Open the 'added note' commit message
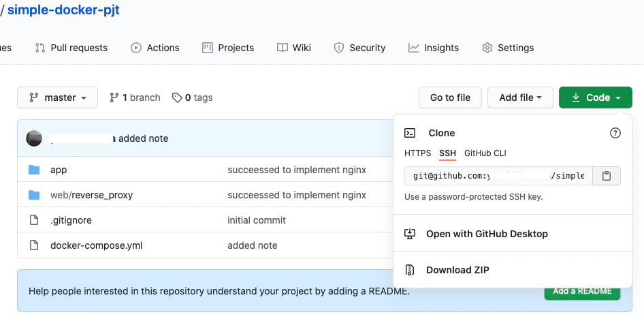This screenshot has height=319, width=644. click(144, 138)
